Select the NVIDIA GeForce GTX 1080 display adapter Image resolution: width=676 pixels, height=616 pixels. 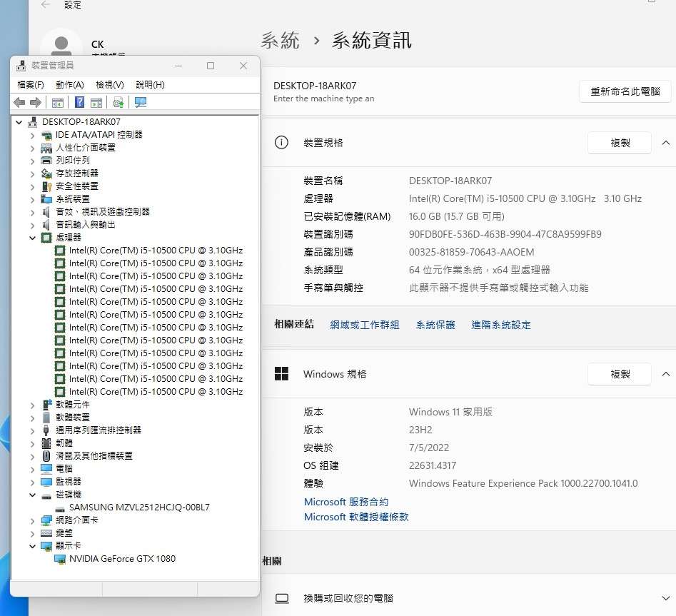(123, 559)
